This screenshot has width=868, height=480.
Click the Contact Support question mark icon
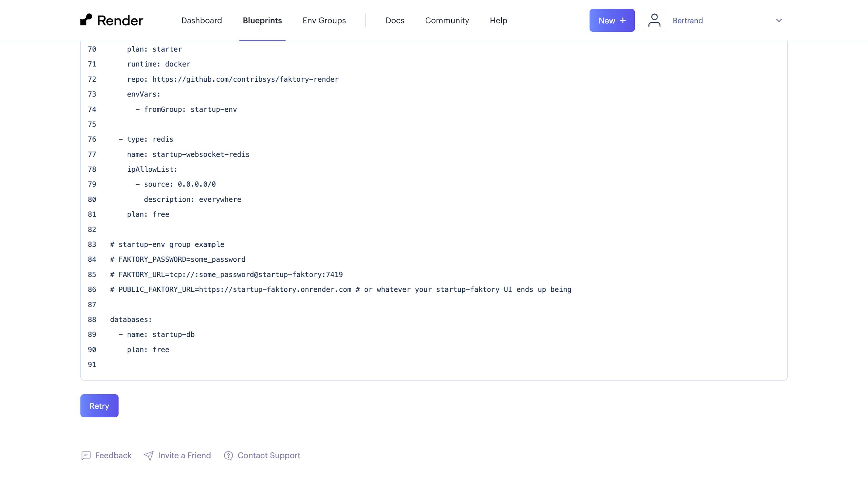[228, 455]
